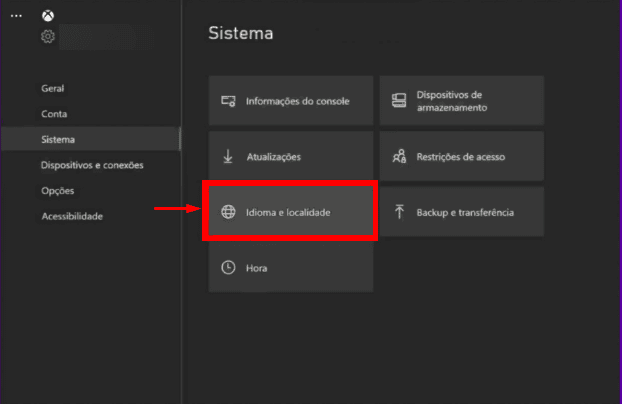Go to the Conta section
This screenshot has width=622, height=404.
(54, 114)
